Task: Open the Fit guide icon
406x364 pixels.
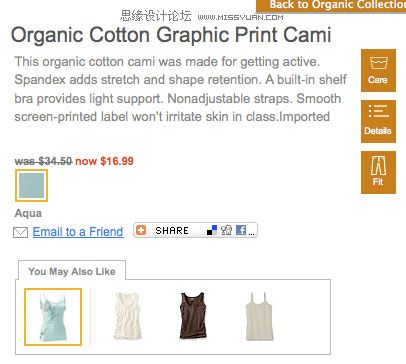Action: pyautogui.click(x=378, y=172)
